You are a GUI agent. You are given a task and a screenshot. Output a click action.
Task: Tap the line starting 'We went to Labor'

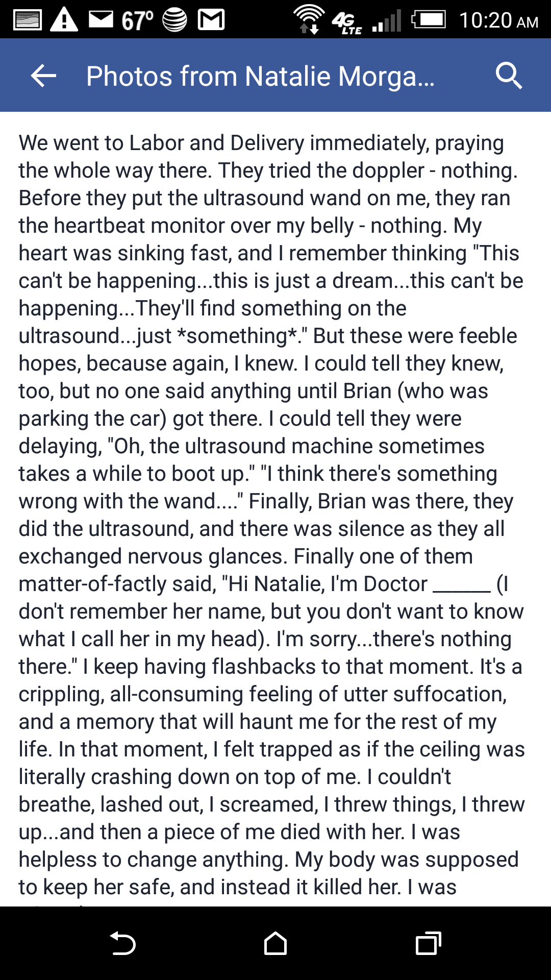coord(261,143)
